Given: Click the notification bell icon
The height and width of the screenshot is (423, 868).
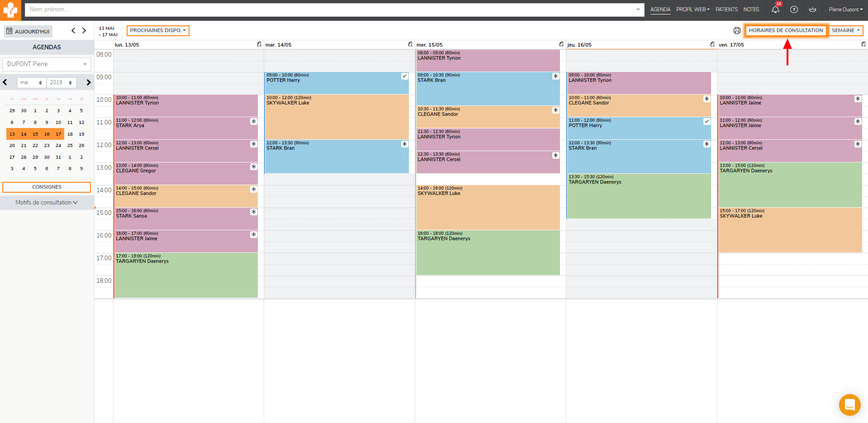Looking at the screenshot, I should point(775,10).
